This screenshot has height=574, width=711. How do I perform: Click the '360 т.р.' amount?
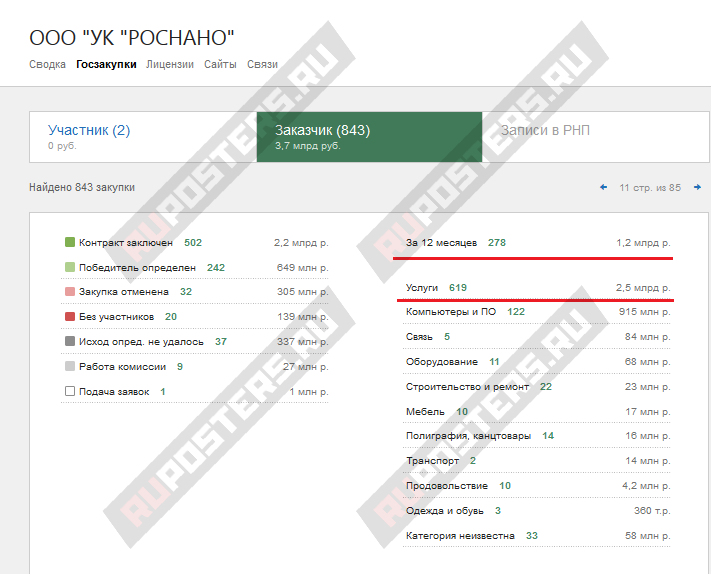[652, 511]
